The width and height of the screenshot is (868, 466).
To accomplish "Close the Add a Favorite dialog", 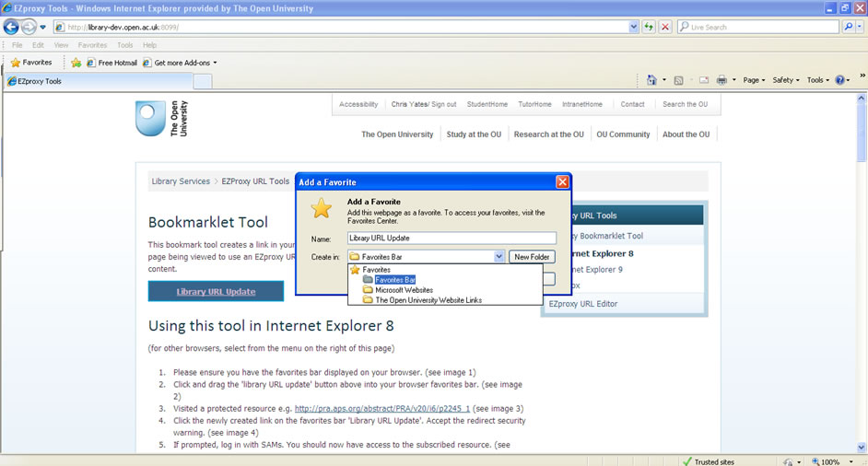I will point(562,181).
